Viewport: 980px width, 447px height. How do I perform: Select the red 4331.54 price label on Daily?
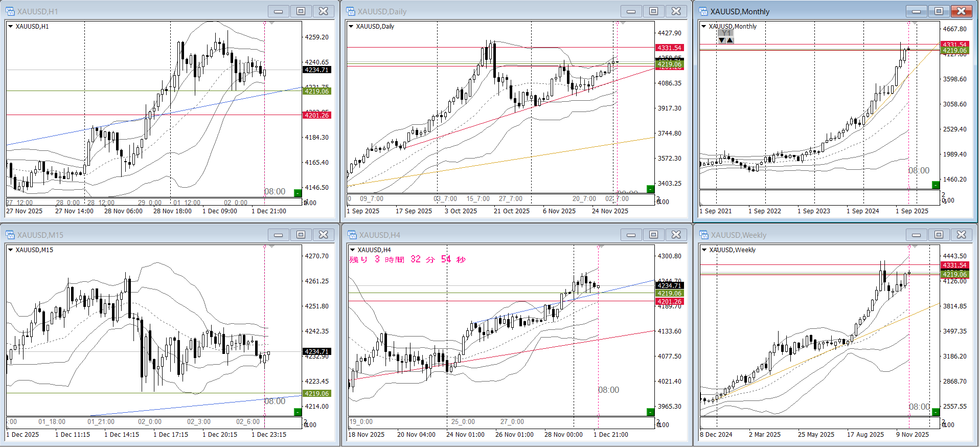(669, 48)
